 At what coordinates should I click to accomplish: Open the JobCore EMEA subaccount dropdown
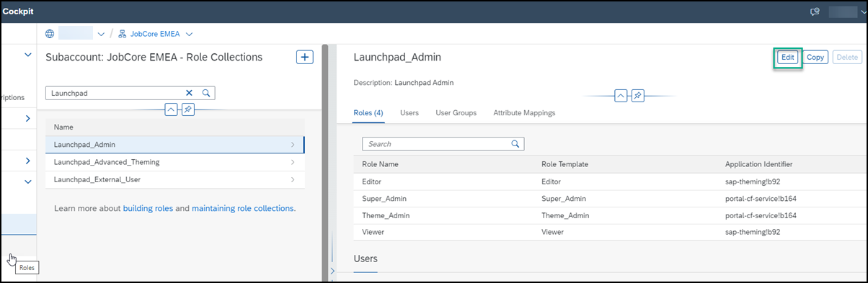tap(190, 34)
